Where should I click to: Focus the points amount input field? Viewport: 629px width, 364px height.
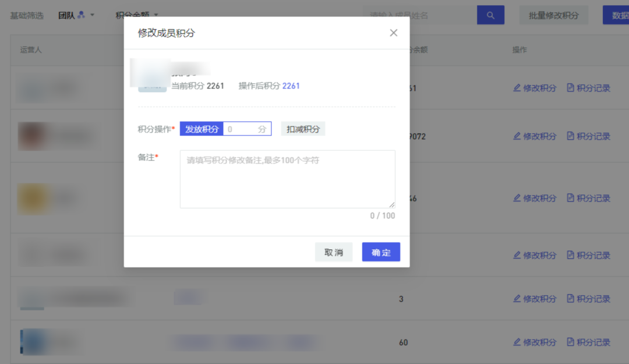coord(240,129)
